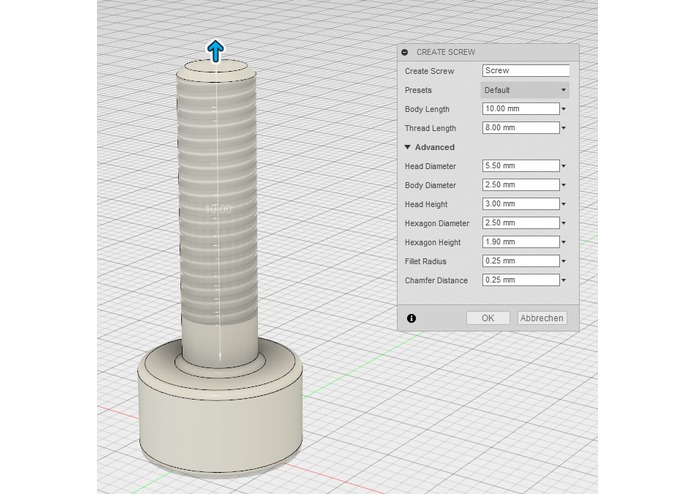Click the Hexagon Diameter value field
Screen dimensions: 695x494
pyautogui.click(x=521, y=223)
